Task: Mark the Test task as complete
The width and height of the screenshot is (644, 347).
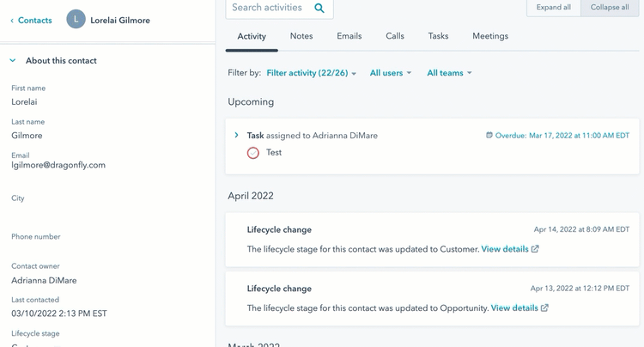Action: 253,153
